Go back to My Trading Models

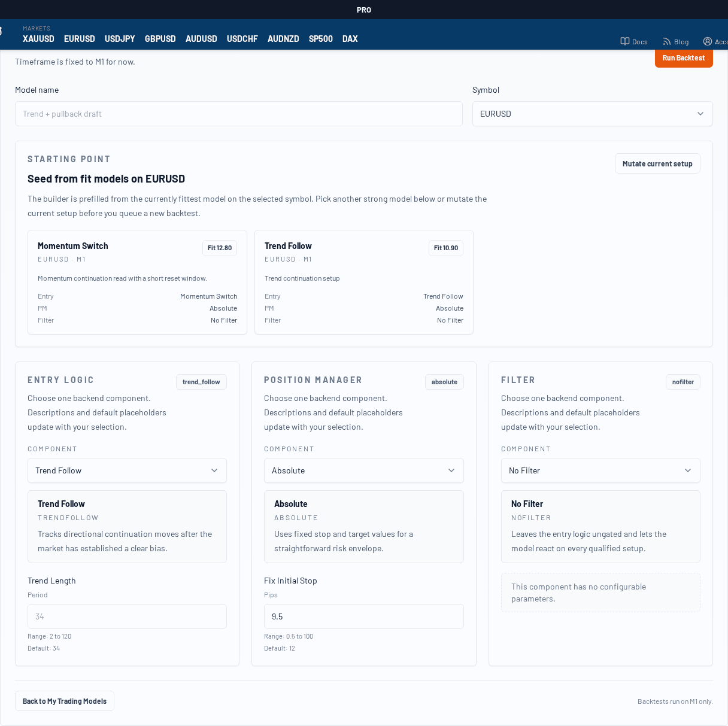point(65,701)
